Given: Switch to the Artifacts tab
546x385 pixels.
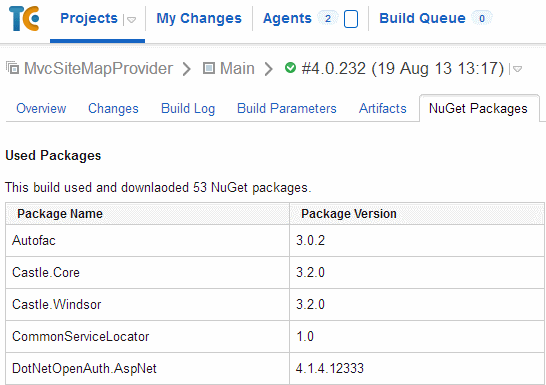Looking at the screenshot, I should tap(383, 108).
